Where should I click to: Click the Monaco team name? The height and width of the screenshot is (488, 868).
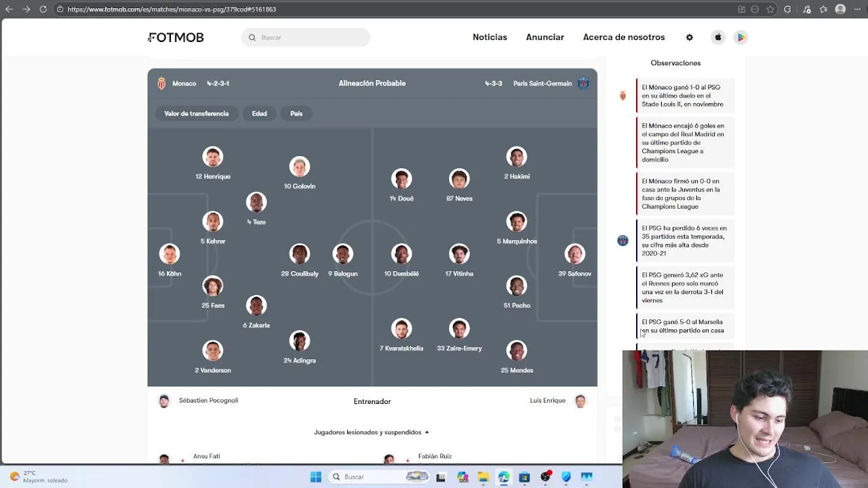[x=184, y=83]
